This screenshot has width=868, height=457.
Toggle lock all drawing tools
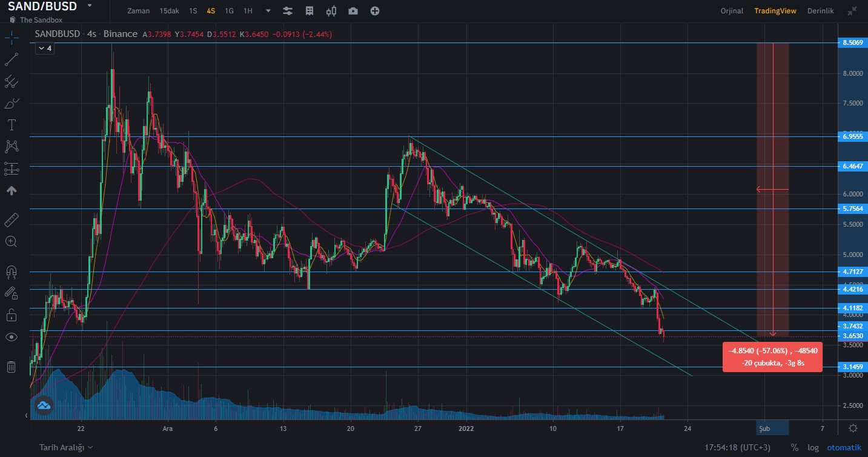click(x=12, y=315)
